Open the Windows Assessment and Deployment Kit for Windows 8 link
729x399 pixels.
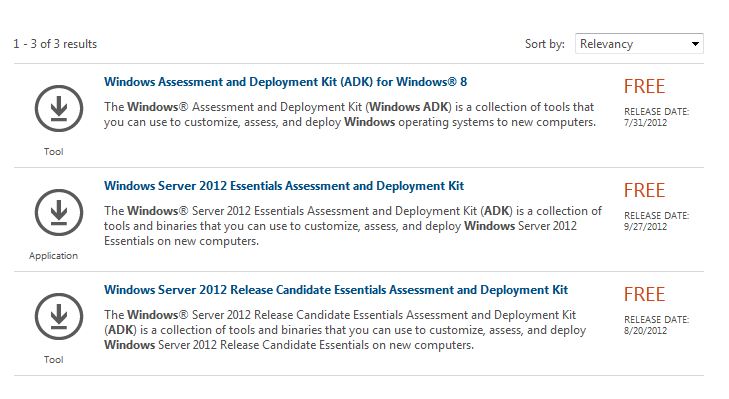click(285, 82)
